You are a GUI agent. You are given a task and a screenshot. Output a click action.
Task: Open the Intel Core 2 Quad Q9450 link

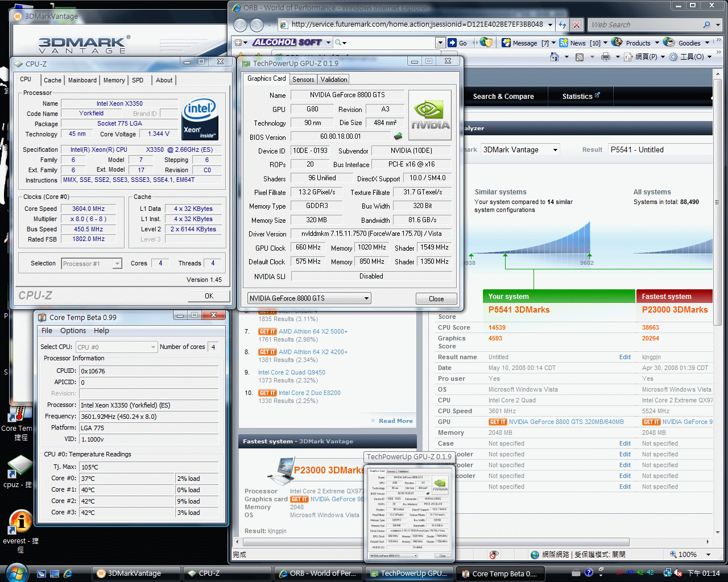[292, 372]
